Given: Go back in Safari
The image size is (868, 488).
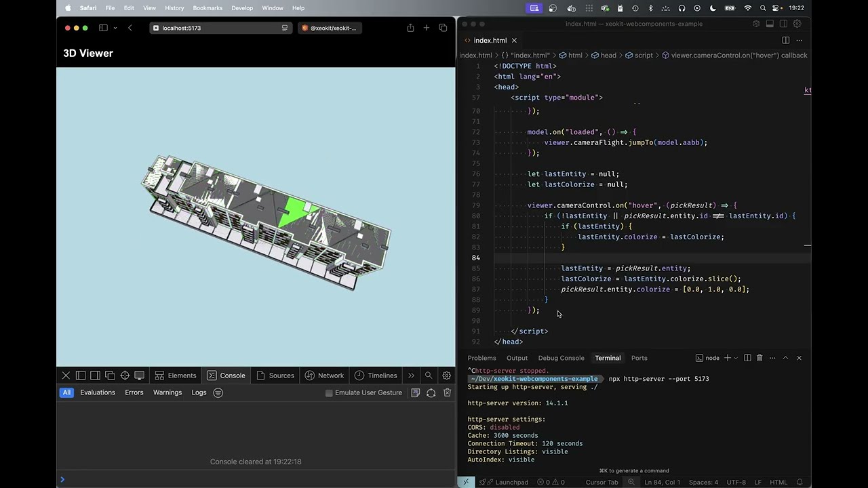Looking at the screenshot, I should pos(130,28).
